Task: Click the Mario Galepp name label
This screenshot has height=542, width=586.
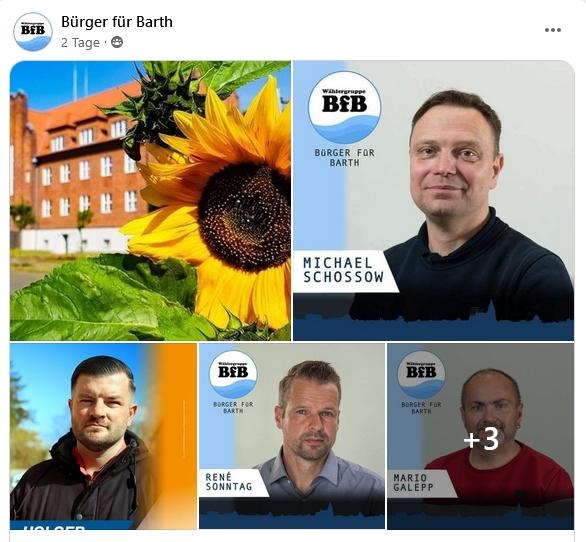Action: coord(413,483)
